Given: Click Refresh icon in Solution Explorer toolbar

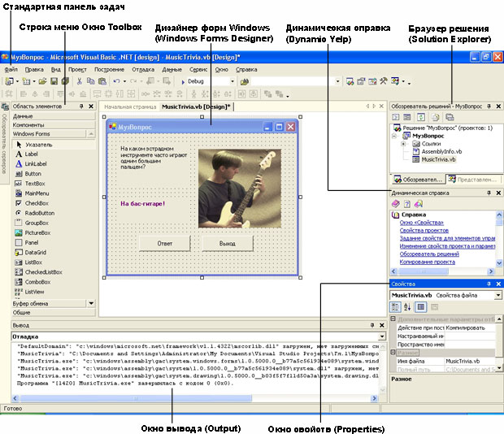Looking at the screenshot, I should (x=421, y=117).
